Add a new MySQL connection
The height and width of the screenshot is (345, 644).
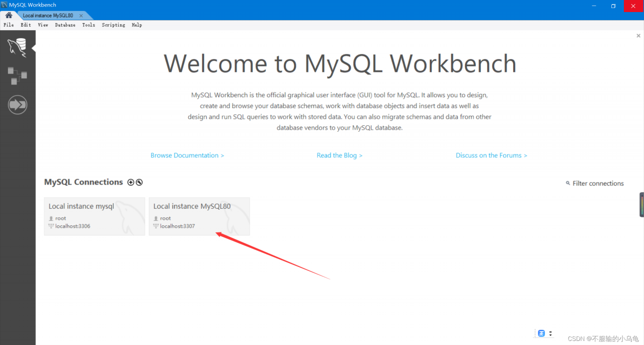(x=131, y=183)
